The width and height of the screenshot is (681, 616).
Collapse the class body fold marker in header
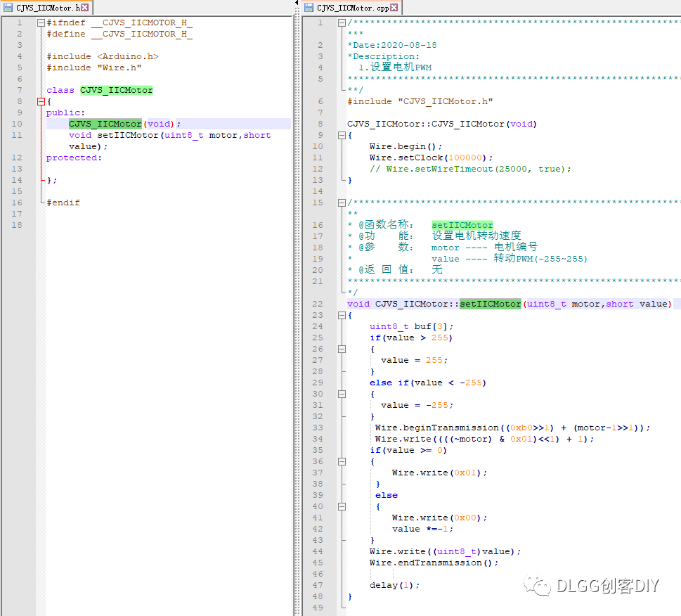[41, 101]
